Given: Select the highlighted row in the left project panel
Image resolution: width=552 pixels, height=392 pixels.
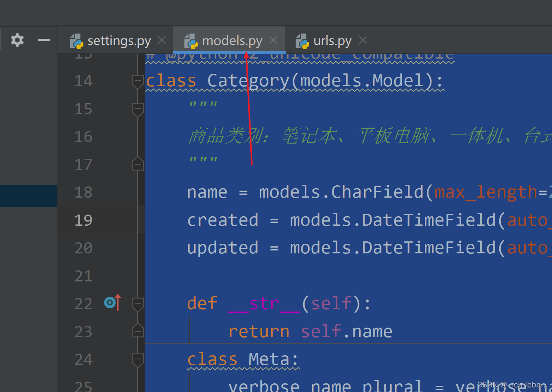Looking at the screenshot, I should [28, 196].
